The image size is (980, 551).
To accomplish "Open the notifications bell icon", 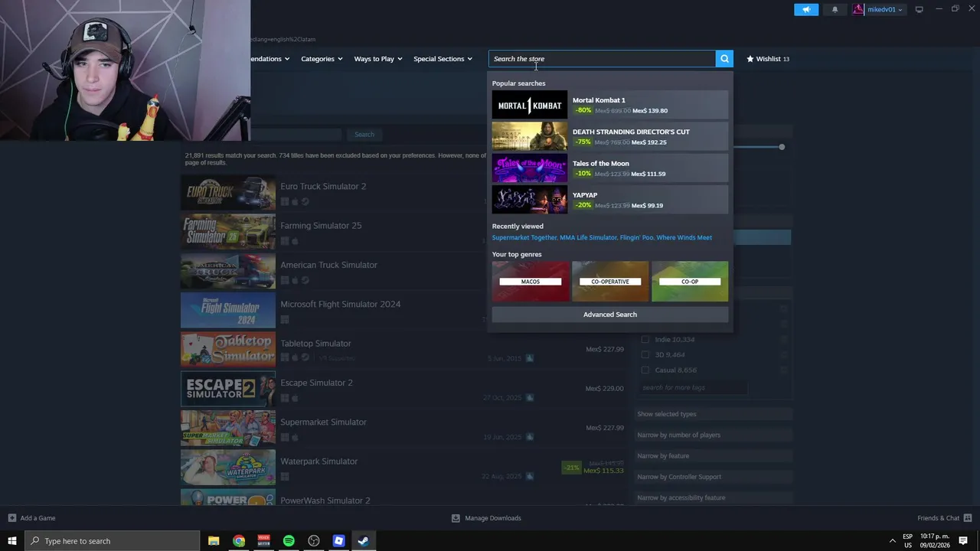I will tap(835, 10).
